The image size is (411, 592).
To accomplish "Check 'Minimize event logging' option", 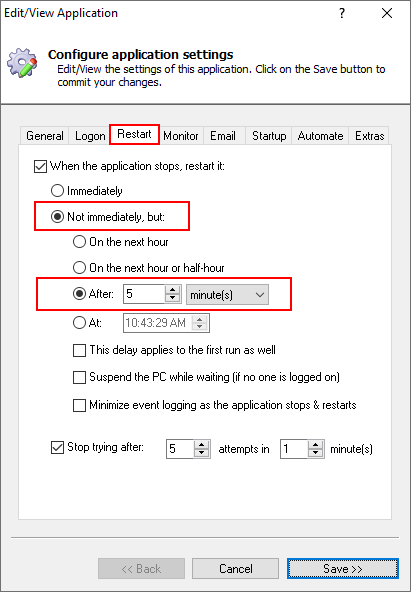I will [79, 405].
